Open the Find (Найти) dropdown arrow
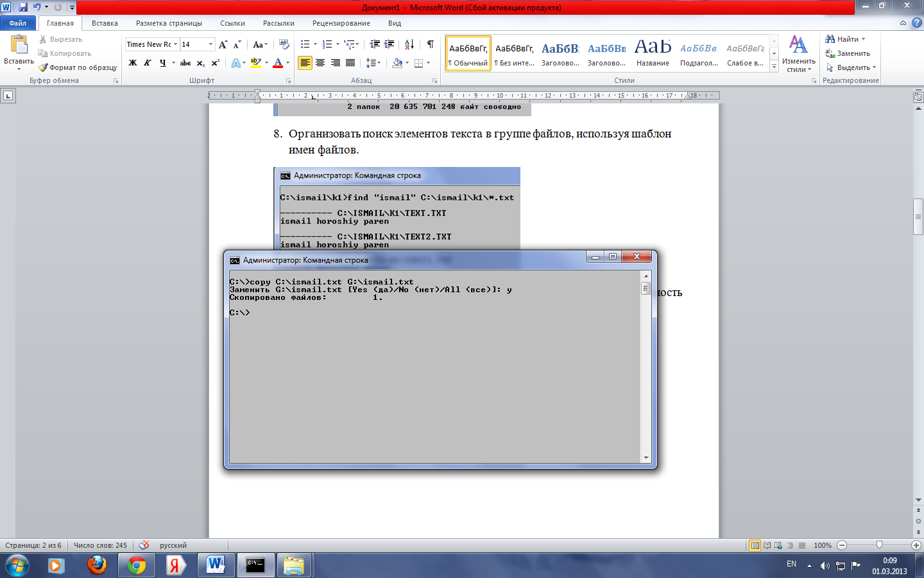 pos(864,39)
